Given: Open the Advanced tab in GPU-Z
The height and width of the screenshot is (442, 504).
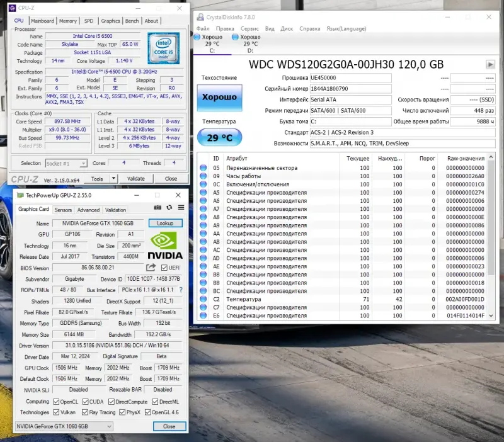Looking at the screenshot, I should point(88,210).
